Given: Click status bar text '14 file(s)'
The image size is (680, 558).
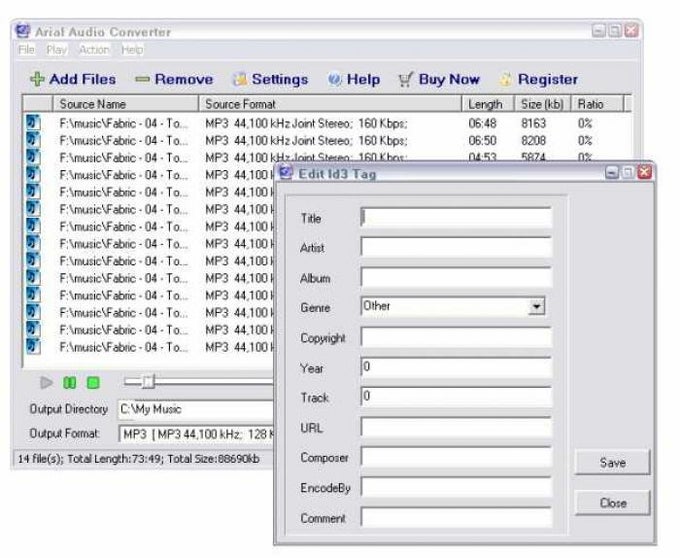Looking at the screenshot, I should [x=40, y=459].
